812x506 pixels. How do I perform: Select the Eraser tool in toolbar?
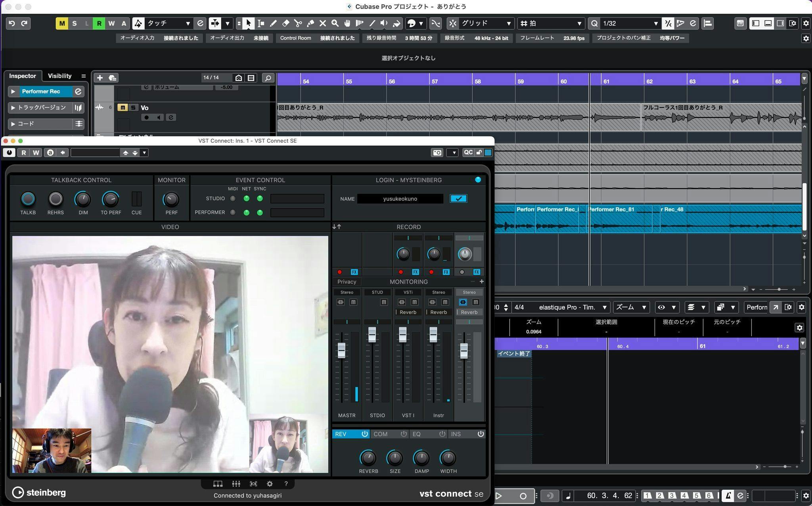(285, 23)
